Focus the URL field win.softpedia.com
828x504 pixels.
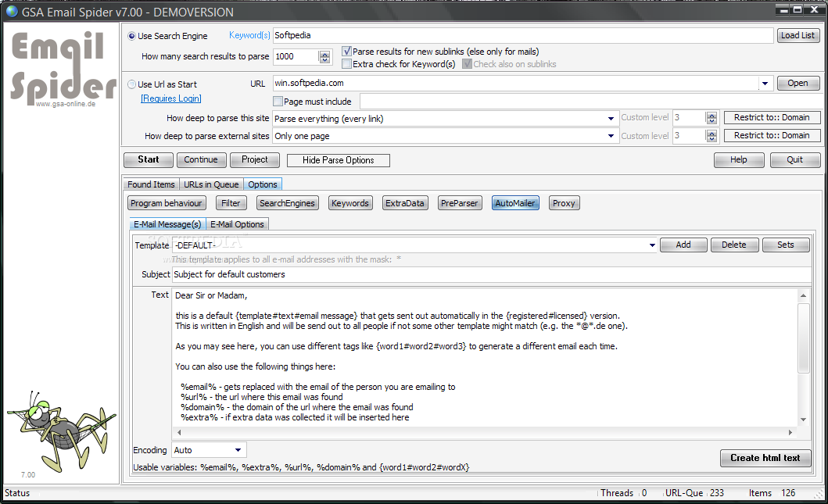(x=517, y=84)
